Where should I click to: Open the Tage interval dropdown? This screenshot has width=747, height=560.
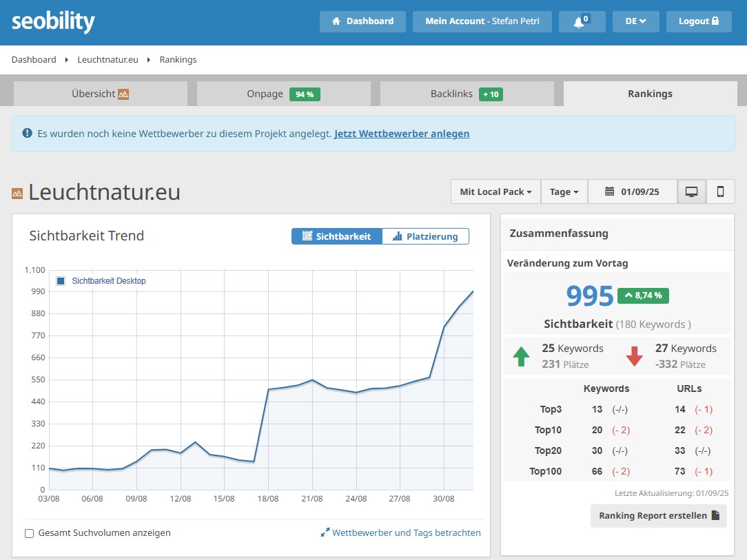(564, 191)
